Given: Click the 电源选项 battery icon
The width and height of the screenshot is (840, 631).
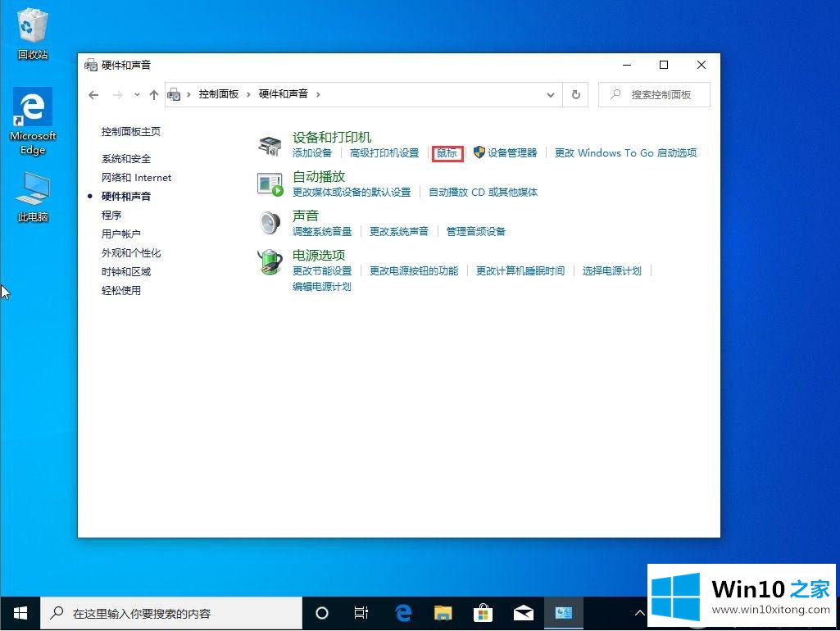Looking at the screenshot, I should point(270,262).
